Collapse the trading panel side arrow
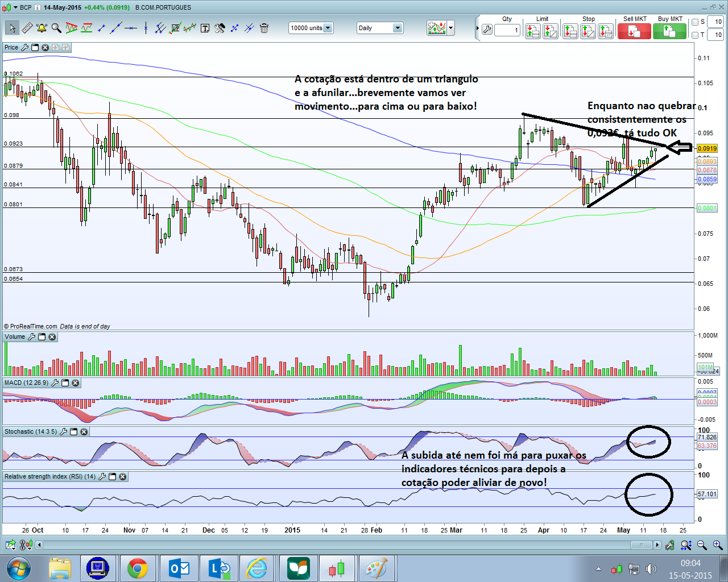This screenshot has width=728, height=582. point(477,28)
